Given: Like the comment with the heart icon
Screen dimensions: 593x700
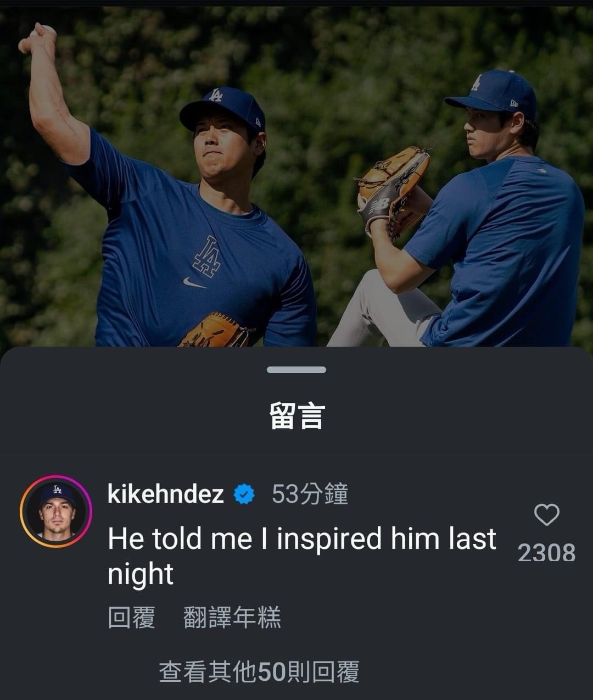Looking at the screenshot, I should 546,515.
